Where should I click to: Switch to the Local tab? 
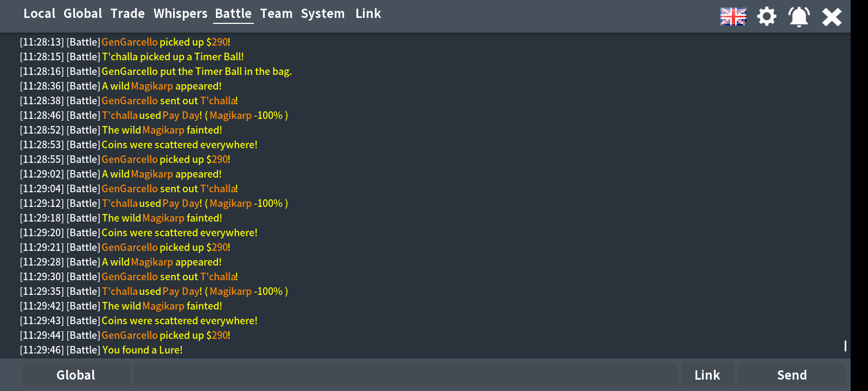[39, 14]
